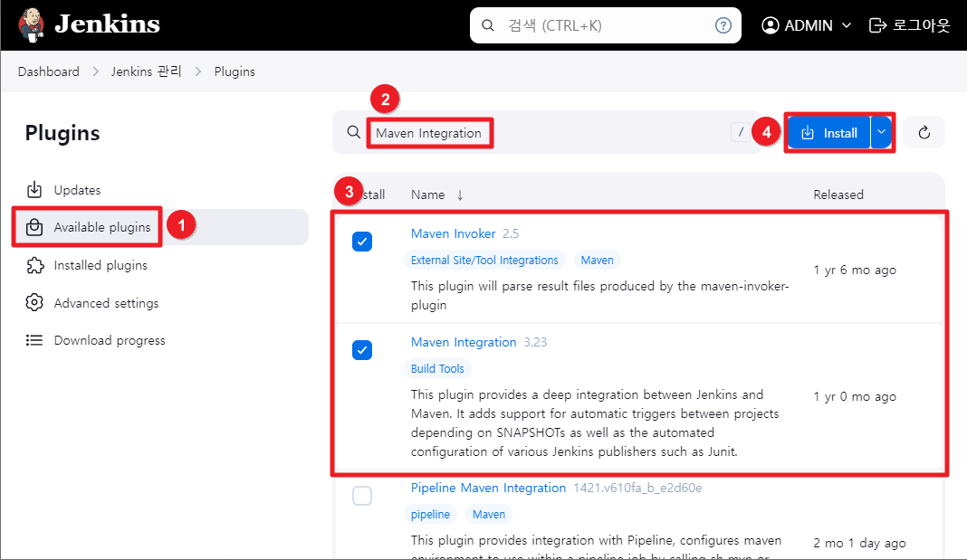
Task: Open the Maven Invoker plugin link
Action: click(x=454, y=233)
